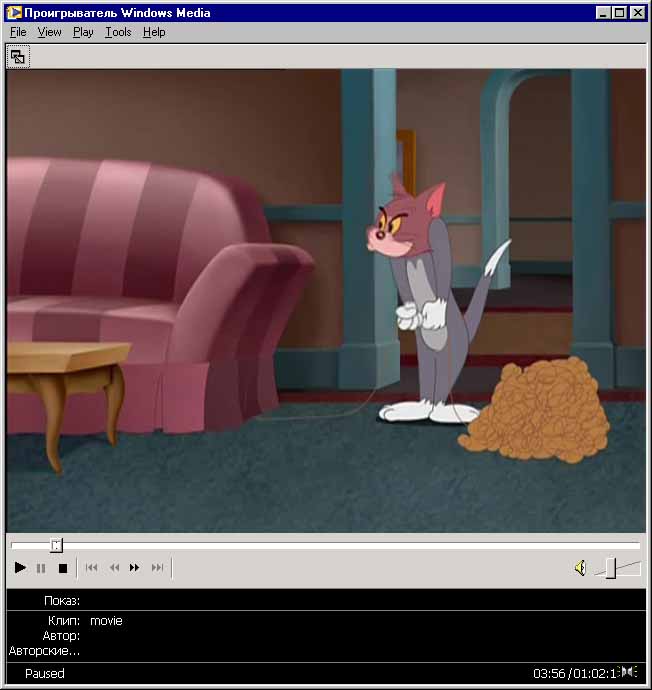652x690 pixels.
Task: Click the seek bar track midpoint
Action: pyautogui.click(x=326, y=546)
